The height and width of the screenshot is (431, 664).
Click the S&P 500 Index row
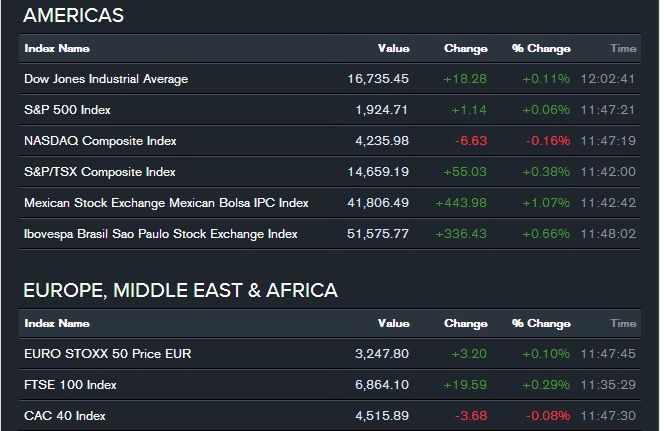pyautogui.click(x=69, y=110)
